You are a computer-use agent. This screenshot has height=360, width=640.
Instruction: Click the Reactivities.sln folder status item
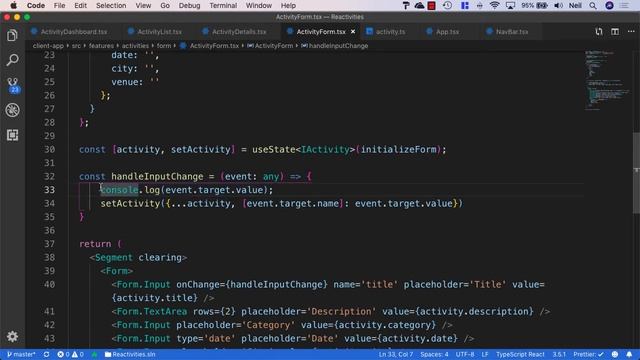click(130, 354)
